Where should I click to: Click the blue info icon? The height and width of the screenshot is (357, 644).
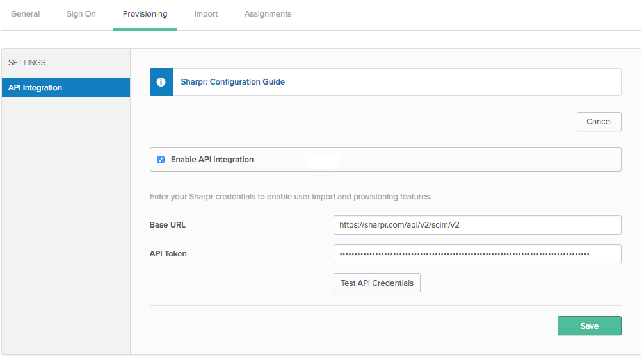click(161, 82)
